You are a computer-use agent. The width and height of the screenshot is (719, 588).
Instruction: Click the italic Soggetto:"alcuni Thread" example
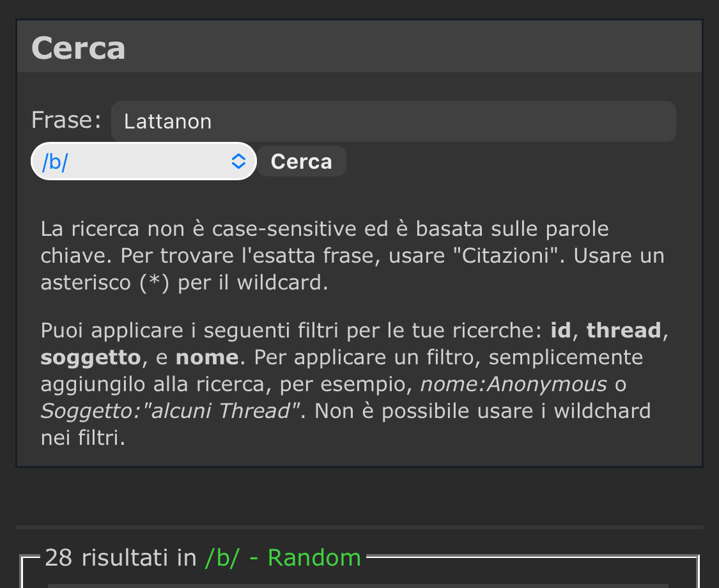tap(171, 411)
